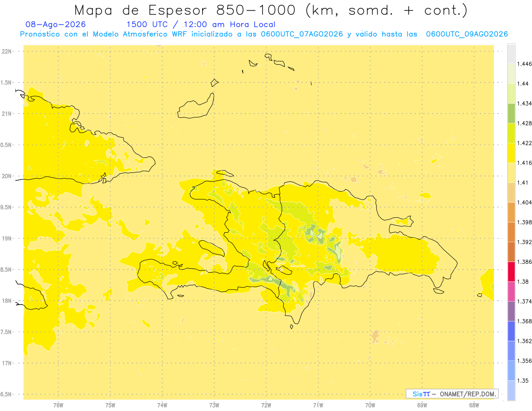Click the latitude label '9.5N'
The width and height of the screenshot is (532, 411).
coord(6,207)
